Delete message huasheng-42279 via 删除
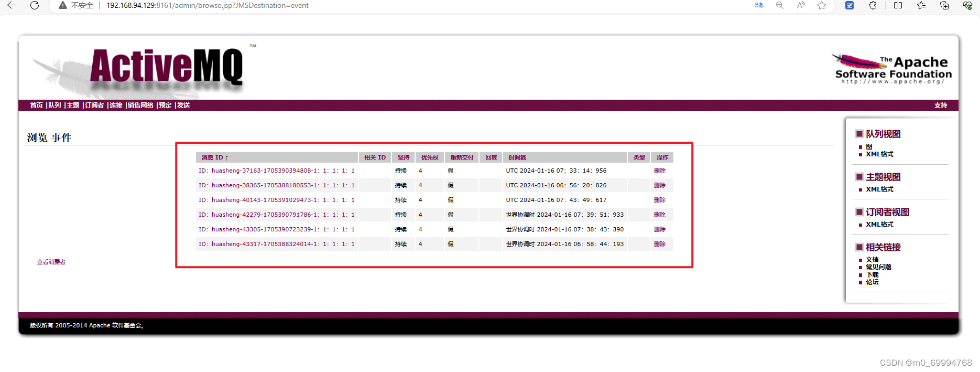Image resolution: width=980 pixels, height=372 pixels. 660,215
